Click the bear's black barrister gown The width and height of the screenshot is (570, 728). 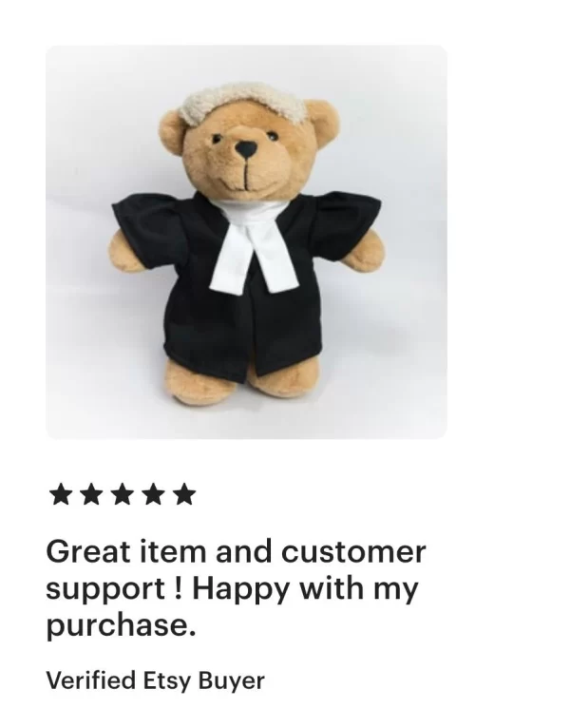pos(246,283)
